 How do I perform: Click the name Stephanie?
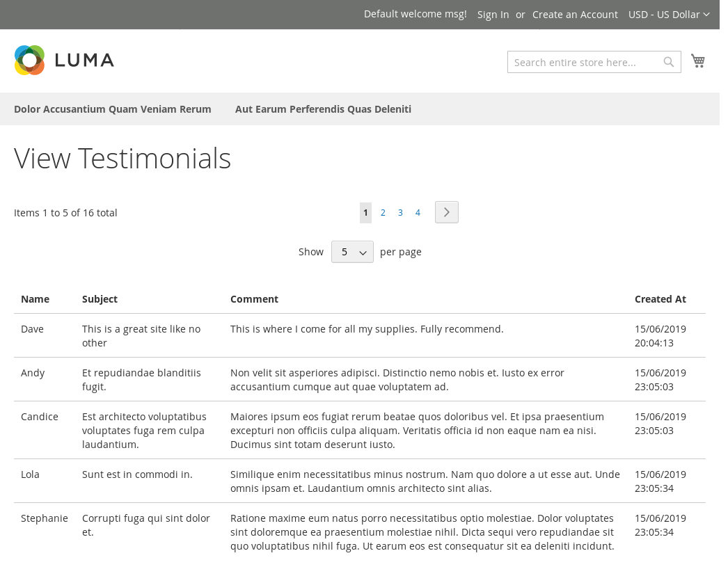(45, 518)
